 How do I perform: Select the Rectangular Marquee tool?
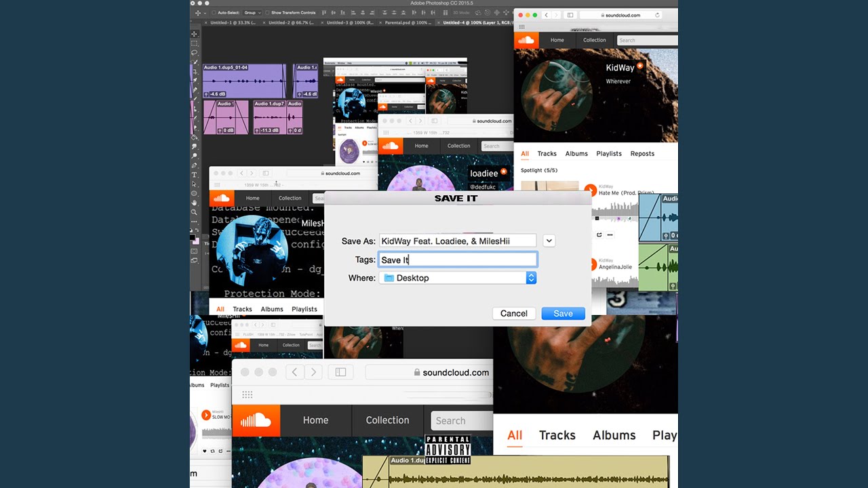[x=195, y=43]
